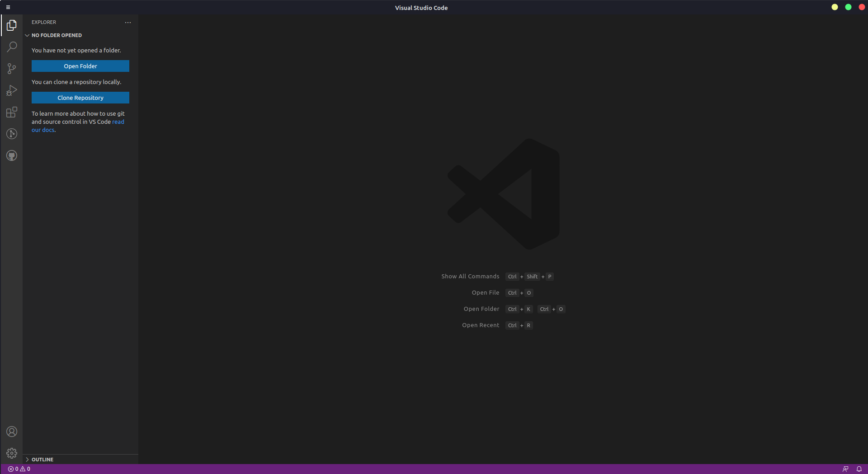Open the hamburger application menu

[x=8, y=7]
